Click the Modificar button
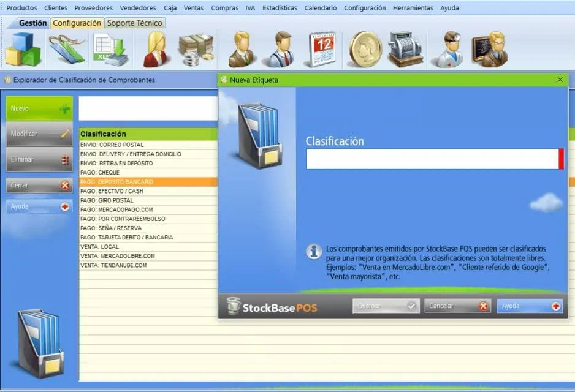The image size is (575, 392). (x=39, y=134)
